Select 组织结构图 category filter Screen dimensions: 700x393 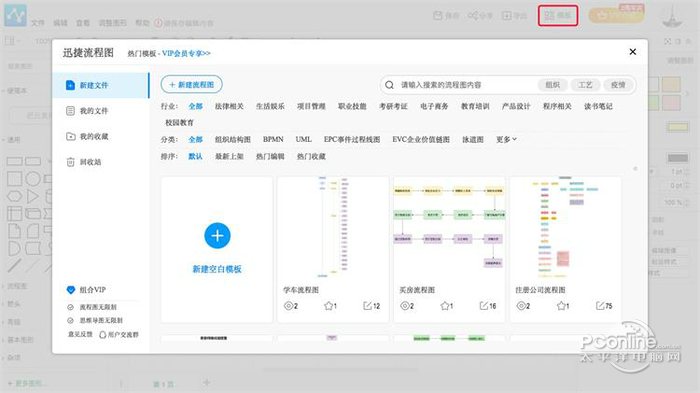coord(233,139)
